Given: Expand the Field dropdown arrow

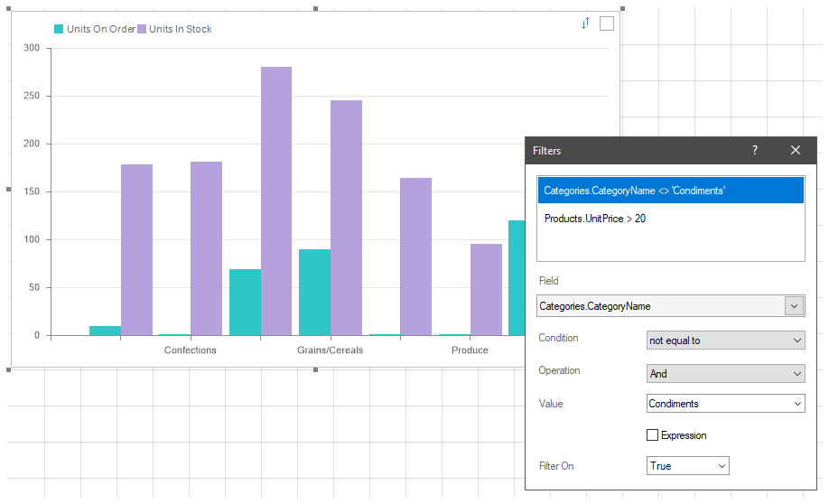Looking at the screenshot, I should click(x=794, y=306).
